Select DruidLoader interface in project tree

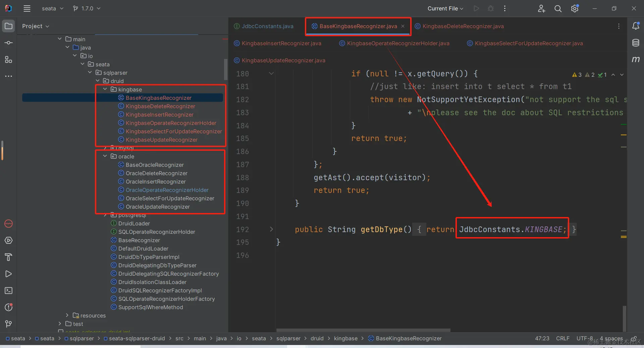pyautogui.click(x=134, y=223)
